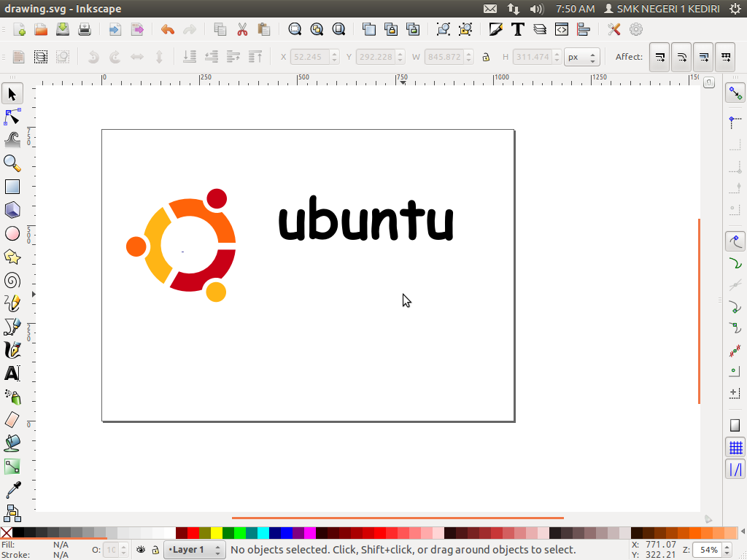Viewport: 747px width, 560px height.
Task: Undo the last action
Action: pyautogui.click(x=167, y=29)
